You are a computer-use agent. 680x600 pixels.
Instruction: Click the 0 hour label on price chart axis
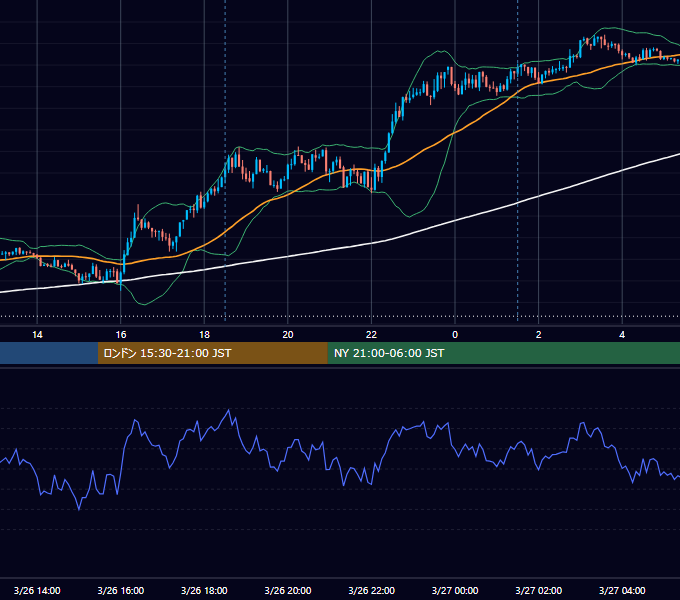point(455,335)
